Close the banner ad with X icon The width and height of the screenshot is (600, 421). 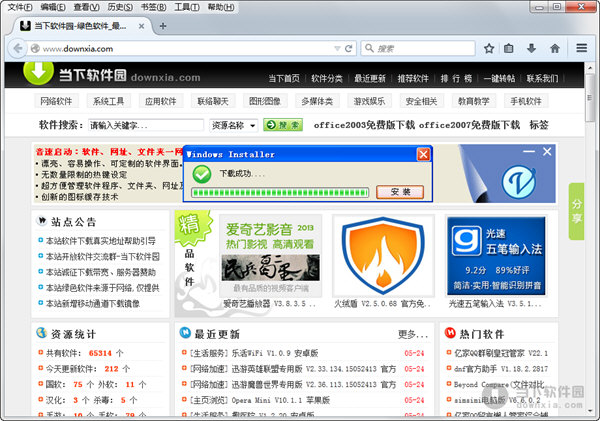click(x=547, y=152)
